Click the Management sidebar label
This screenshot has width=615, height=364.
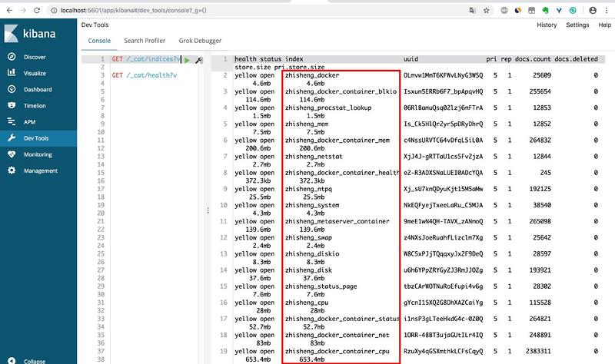click(41, 170)
